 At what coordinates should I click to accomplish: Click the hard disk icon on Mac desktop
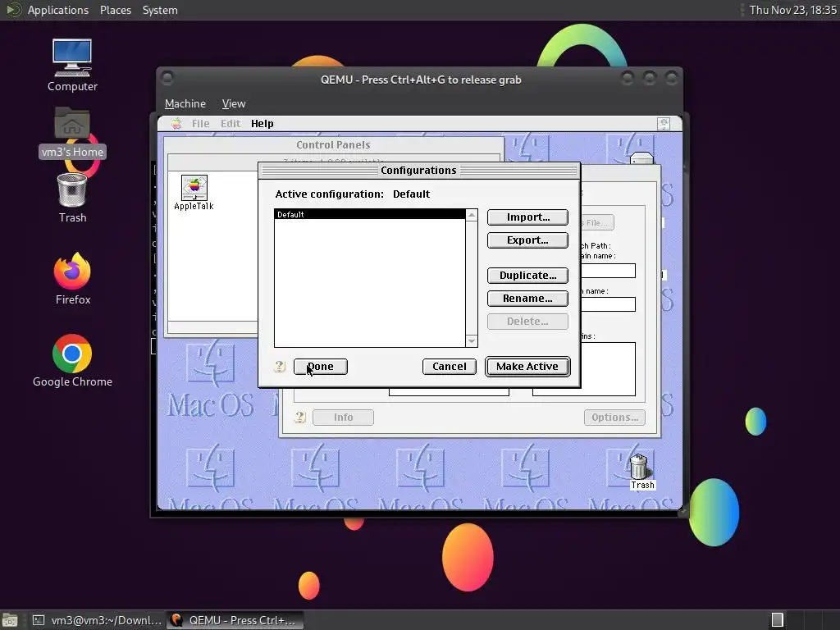coord(641,158)
